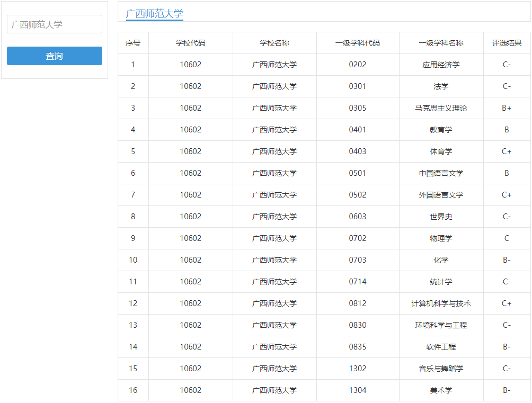532x403 pixels.
Task: Select the 评选结果 column header
Action: click(507, 43)
